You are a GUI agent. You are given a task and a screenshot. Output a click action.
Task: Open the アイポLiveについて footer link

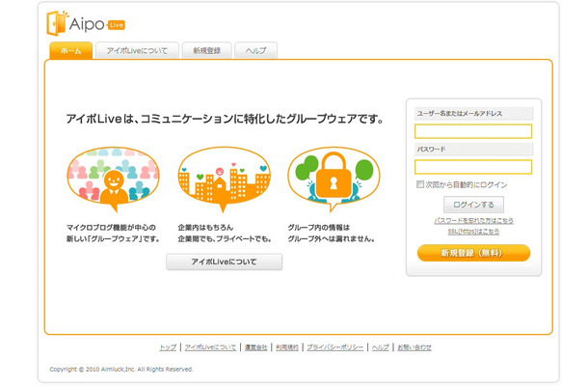pos(210,347)
